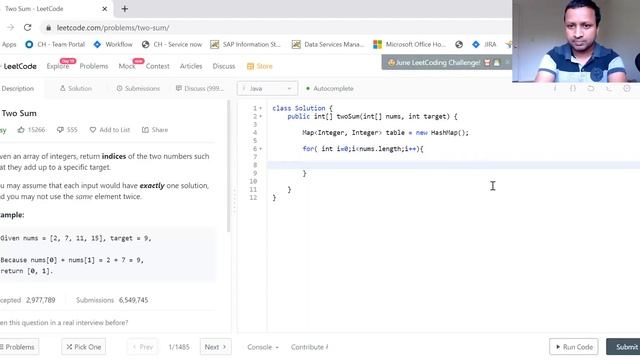Open the Microsoft Office Home bookmark
The width and height of the screenshot is (640, 360).
(x=409, y=44)
